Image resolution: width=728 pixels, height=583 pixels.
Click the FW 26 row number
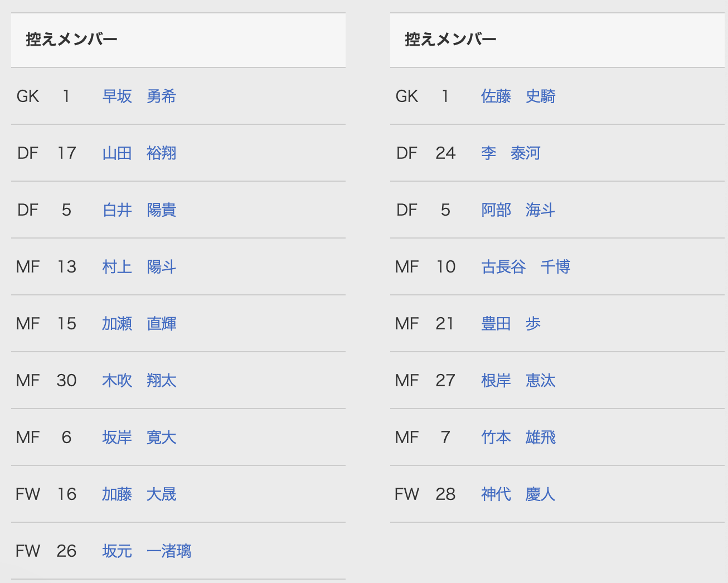[x=66, y=551]
